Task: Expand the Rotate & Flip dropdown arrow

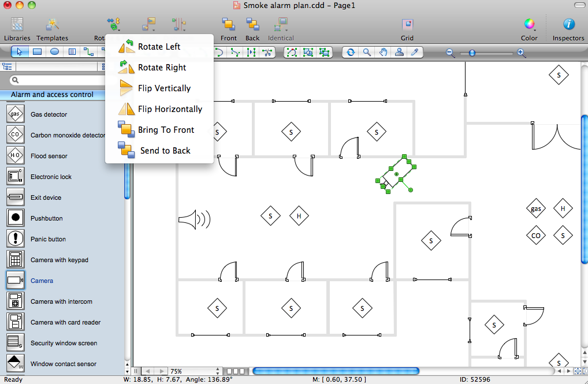Action: [x=118, y=30]
